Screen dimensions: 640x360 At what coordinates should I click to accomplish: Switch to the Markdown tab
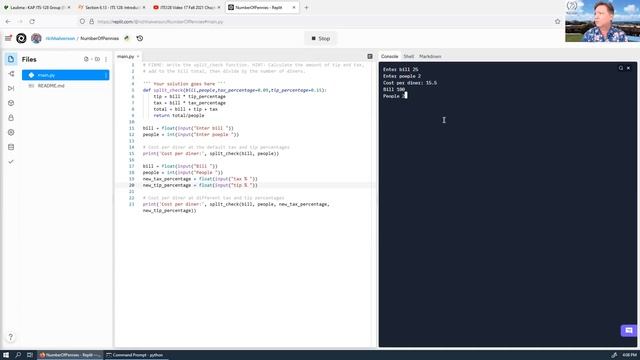[430, 56]
